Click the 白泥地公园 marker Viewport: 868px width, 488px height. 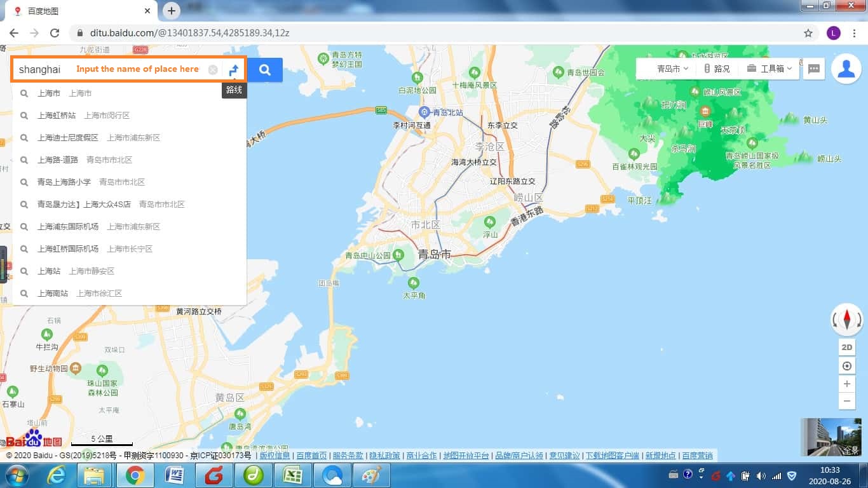417,78
